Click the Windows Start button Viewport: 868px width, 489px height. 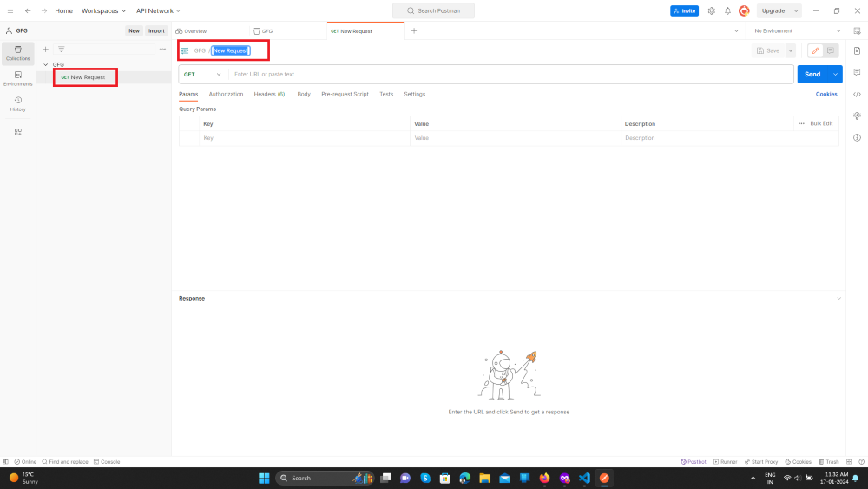tap(264, 478)
